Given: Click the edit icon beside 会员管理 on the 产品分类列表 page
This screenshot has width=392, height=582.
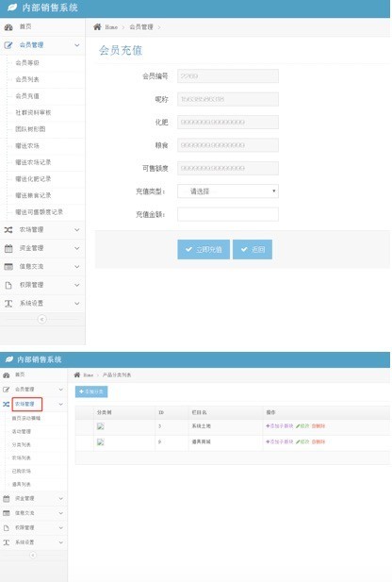Looking at the screenshot, I should [x=7, y=390].
